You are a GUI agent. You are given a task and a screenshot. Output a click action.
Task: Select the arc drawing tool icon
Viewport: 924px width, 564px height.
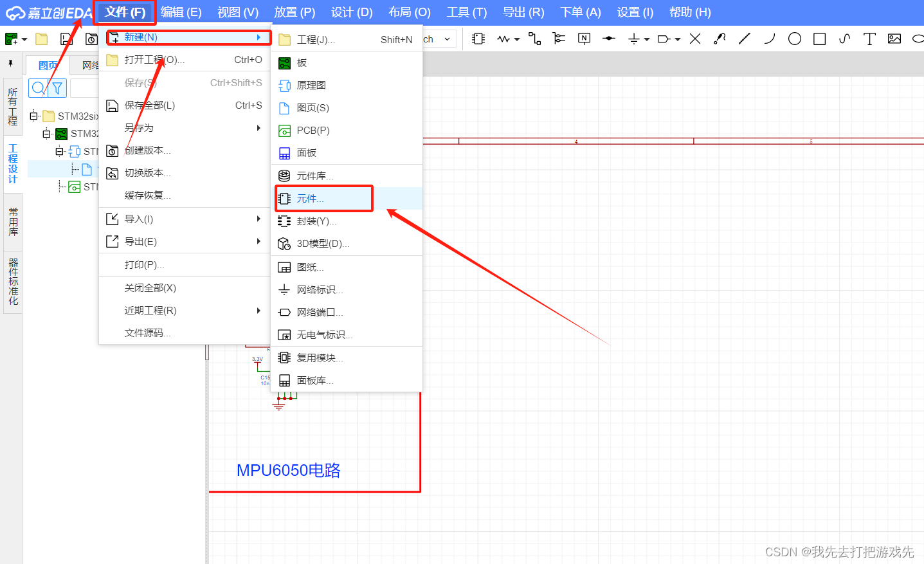(x=770, y=39)
